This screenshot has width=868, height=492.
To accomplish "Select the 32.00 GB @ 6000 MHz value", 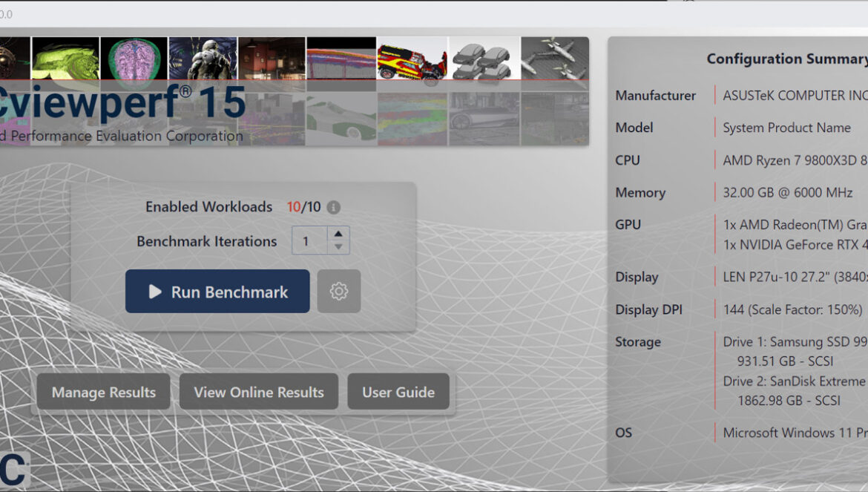I will (788, 193).
